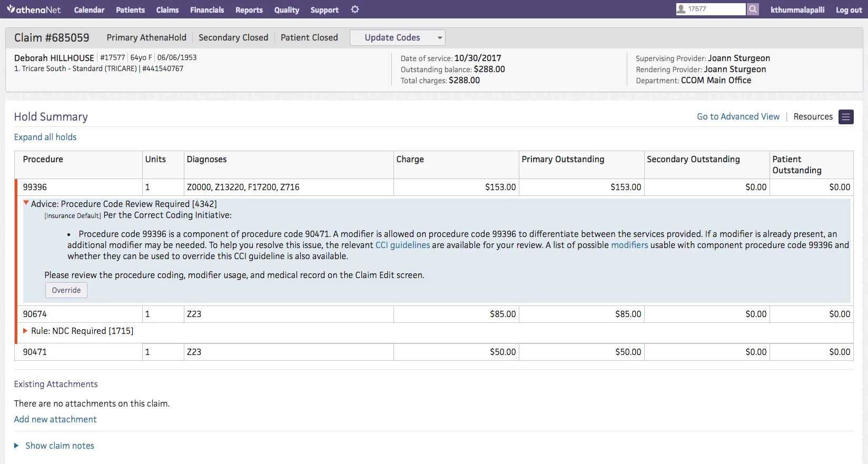Click the $85.00 charge cell
Screen dimensions: 868x464
click(456, 314)
